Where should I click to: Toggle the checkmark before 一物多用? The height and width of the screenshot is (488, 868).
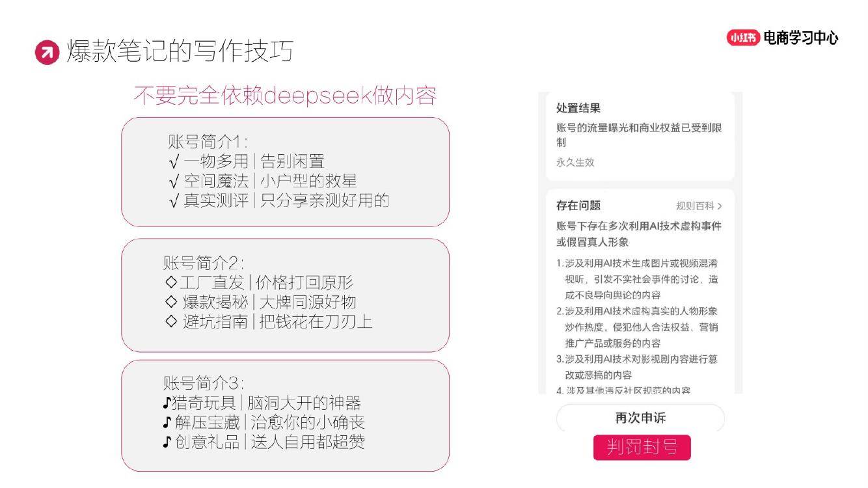point(173,161)
